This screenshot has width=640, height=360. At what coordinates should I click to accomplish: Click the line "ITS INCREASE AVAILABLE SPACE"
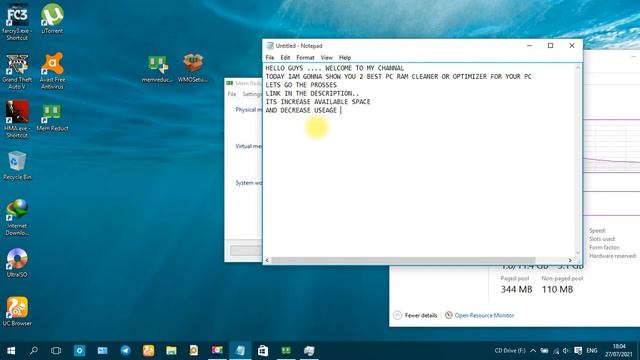[x=318, y=102]
